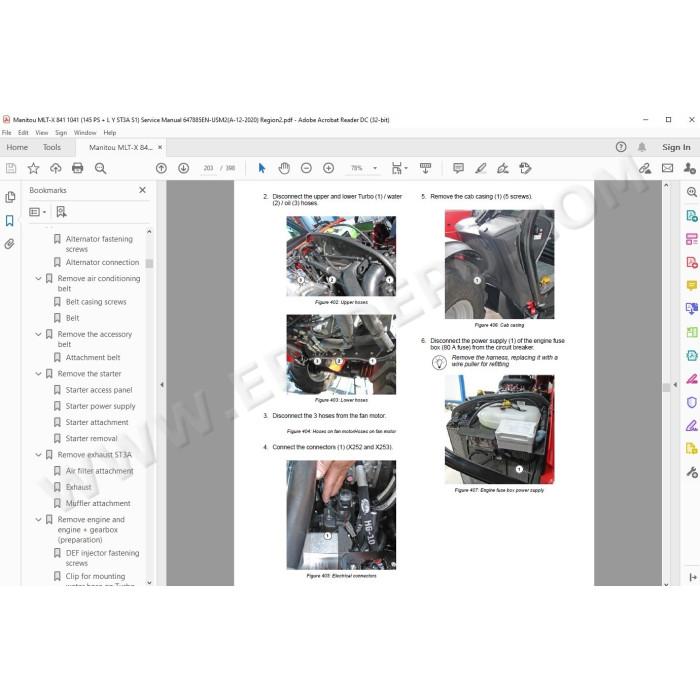700x700 pixels.
Task: Open the More Tools wrench icon in right pane
Action: pos(692,472)
